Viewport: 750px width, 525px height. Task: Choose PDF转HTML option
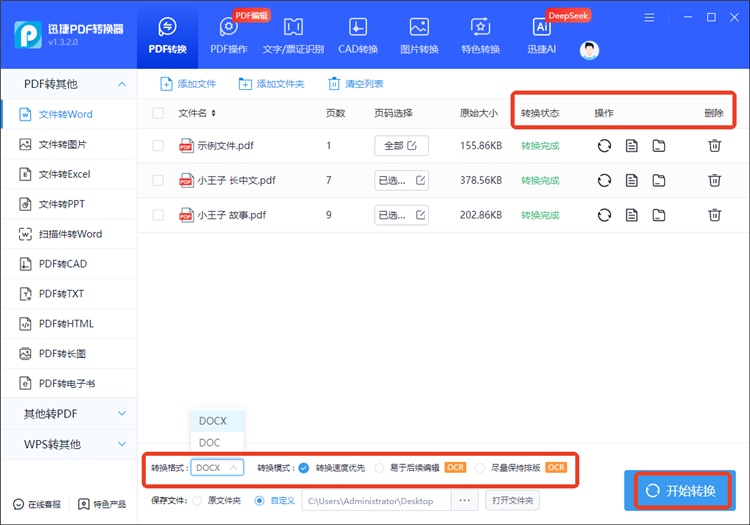pos(69,324)
